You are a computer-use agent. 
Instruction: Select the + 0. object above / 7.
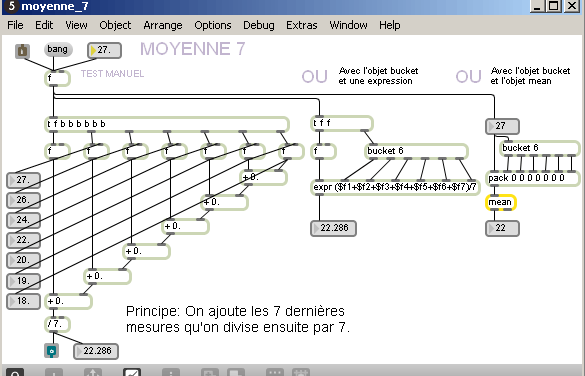[x=68, y=301]
